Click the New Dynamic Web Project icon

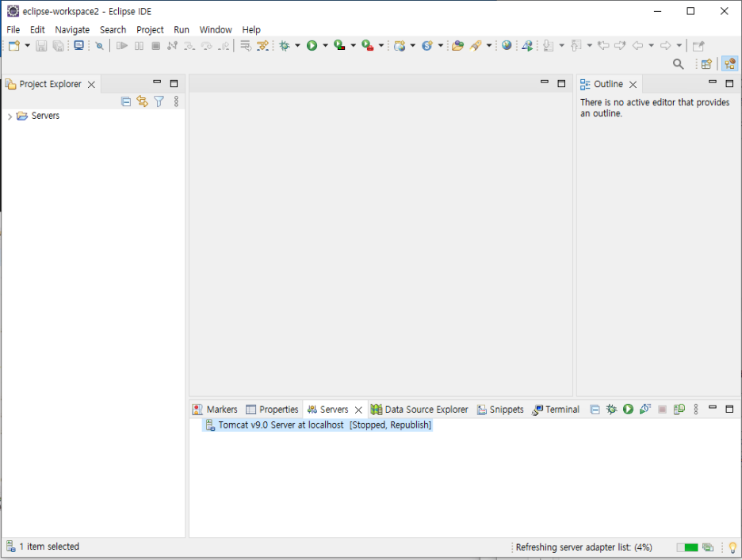(400, 46)
